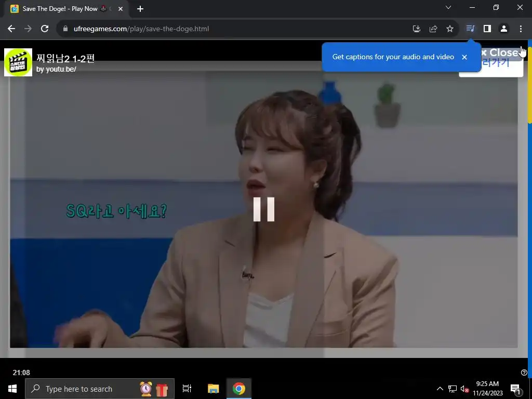This screenshot has height=399, width=532.
Task: Click the browser forward arrow
Action: coord(28,29)
